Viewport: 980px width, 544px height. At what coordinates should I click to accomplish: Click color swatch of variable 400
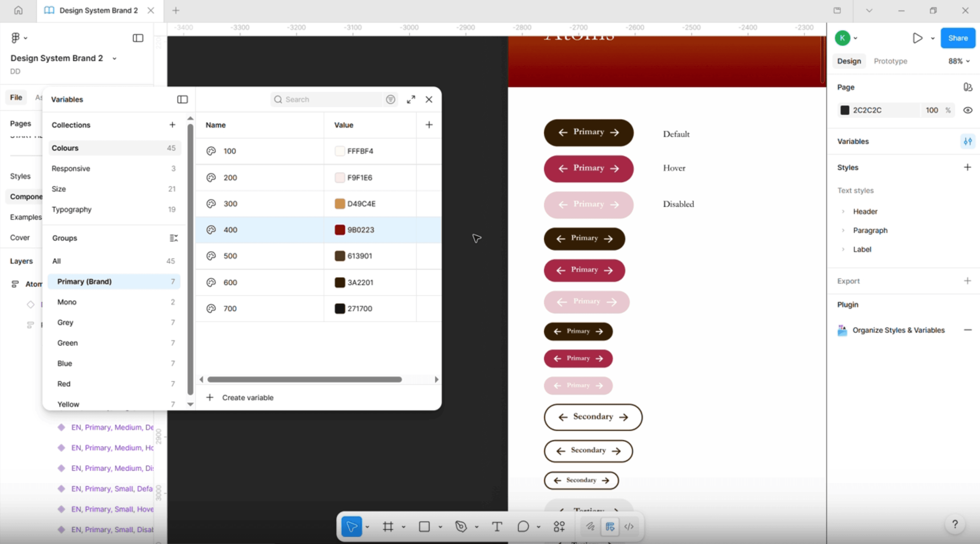coord(339,230)
